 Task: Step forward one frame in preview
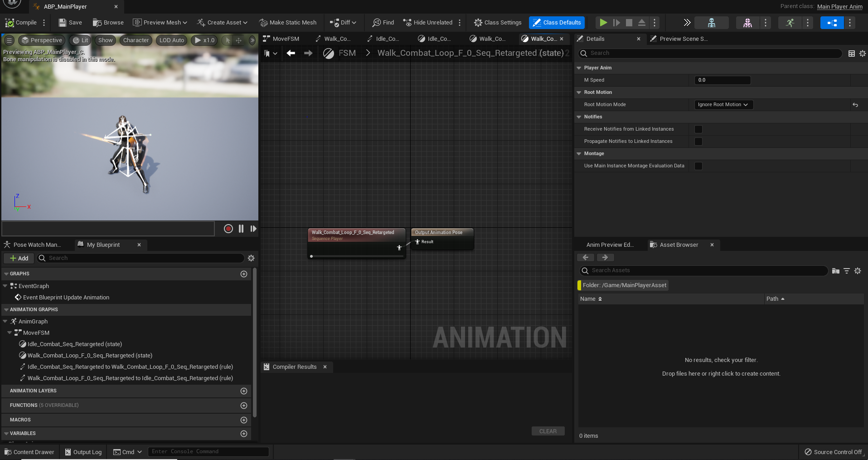tap(253, 229)
